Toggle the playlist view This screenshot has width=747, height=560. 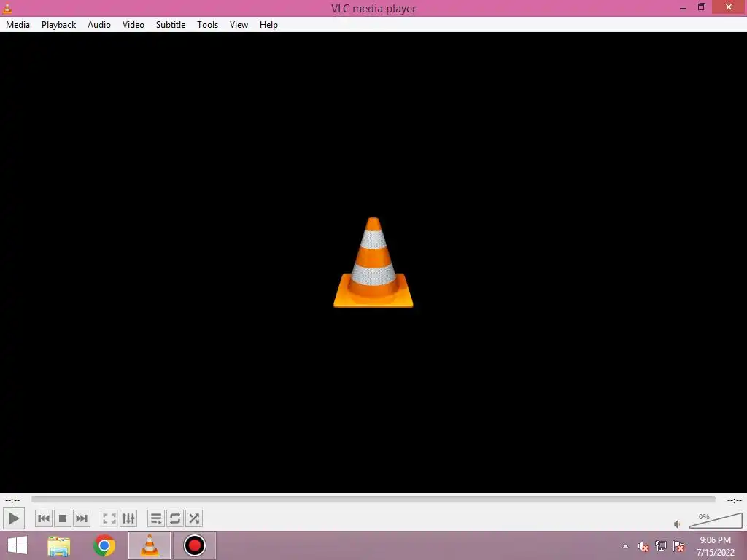pos(156,518)
